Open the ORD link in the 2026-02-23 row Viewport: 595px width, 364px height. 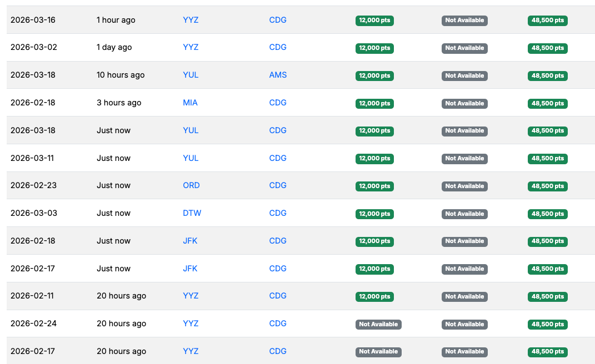point(191,186)
